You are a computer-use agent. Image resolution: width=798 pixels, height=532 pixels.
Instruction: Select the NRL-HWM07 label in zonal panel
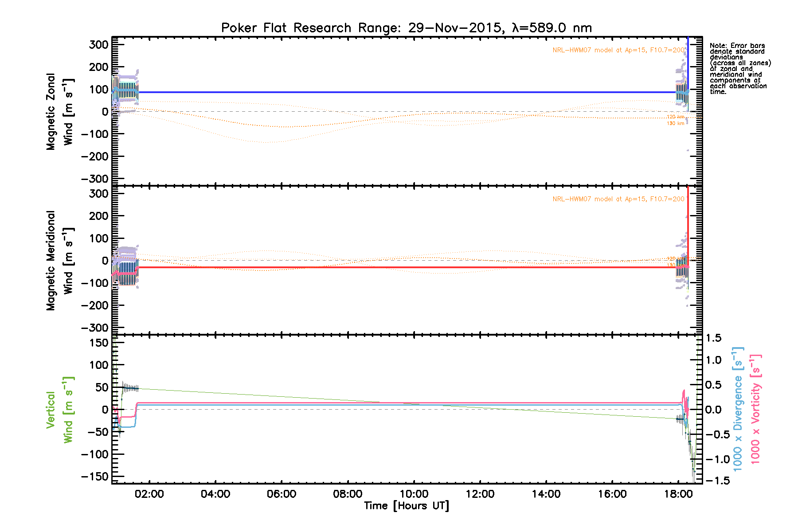pos(618,50)
